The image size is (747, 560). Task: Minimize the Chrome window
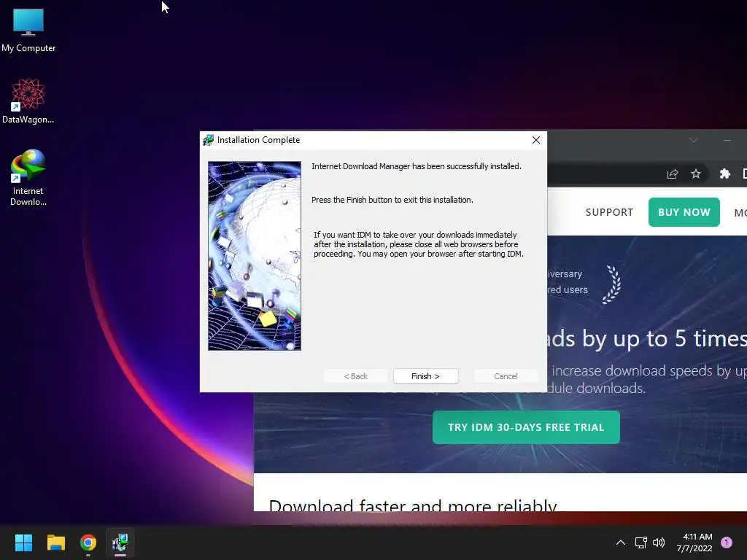tap(727, 140)
